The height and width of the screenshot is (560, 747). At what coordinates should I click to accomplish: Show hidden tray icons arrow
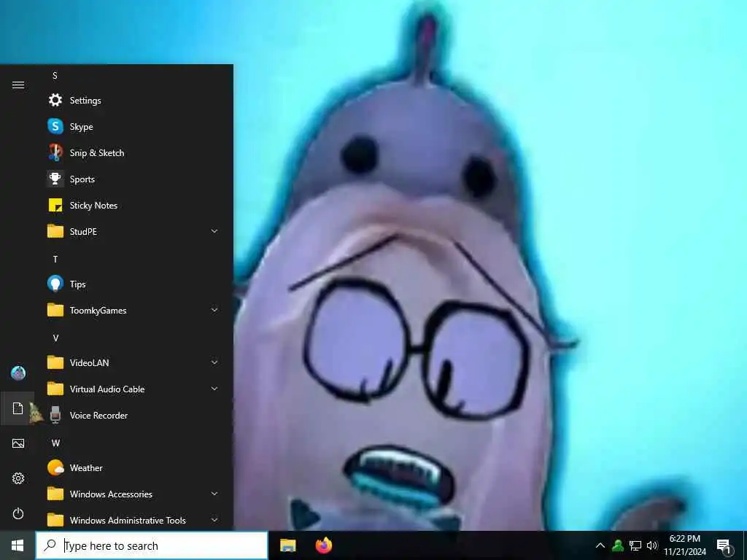[x=600, y=545]
